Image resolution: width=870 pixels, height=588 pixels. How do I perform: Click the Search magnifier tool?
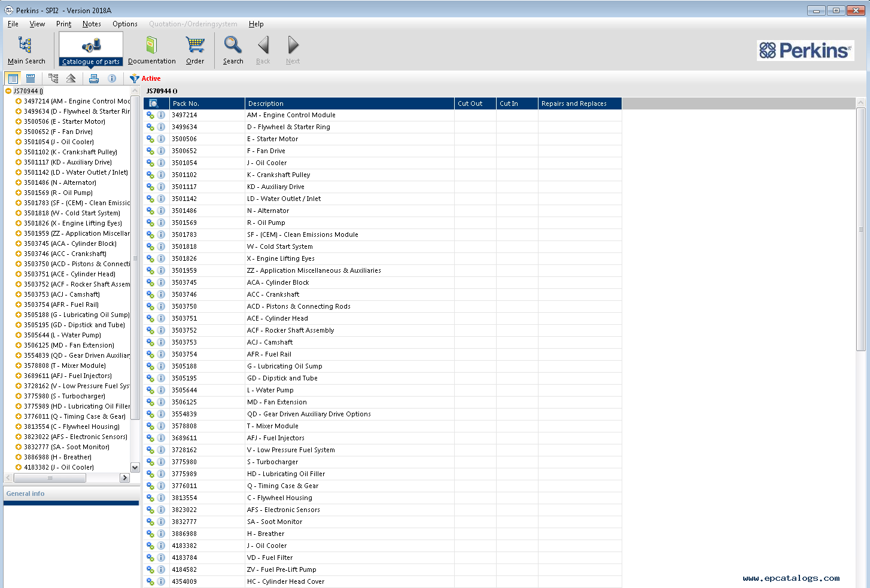tap(233, 45)
